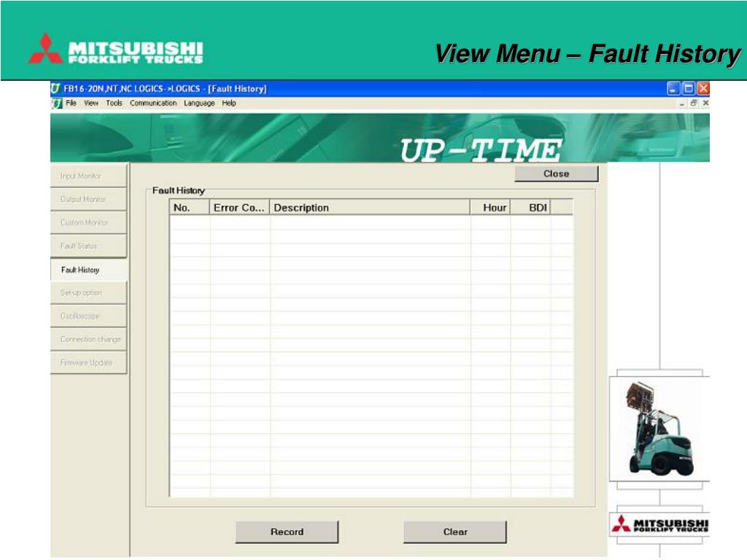
Task: Sort by the No. column header
Action: tap(190, 208)
